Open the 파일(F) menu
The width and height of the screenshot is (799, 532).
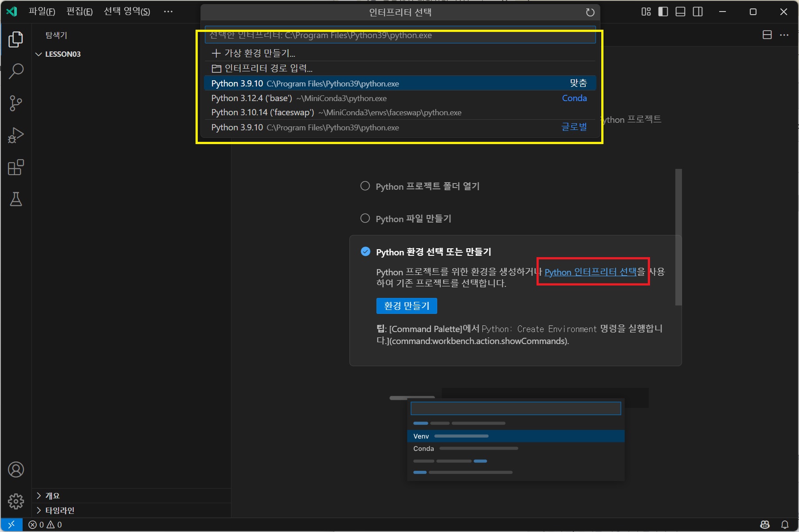[42, 12]
